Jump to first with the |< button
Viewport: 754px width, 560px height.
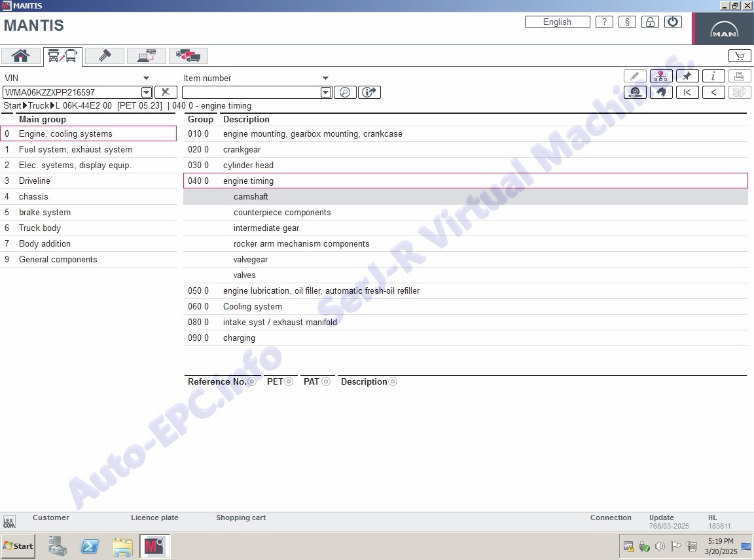coord(687,92)
